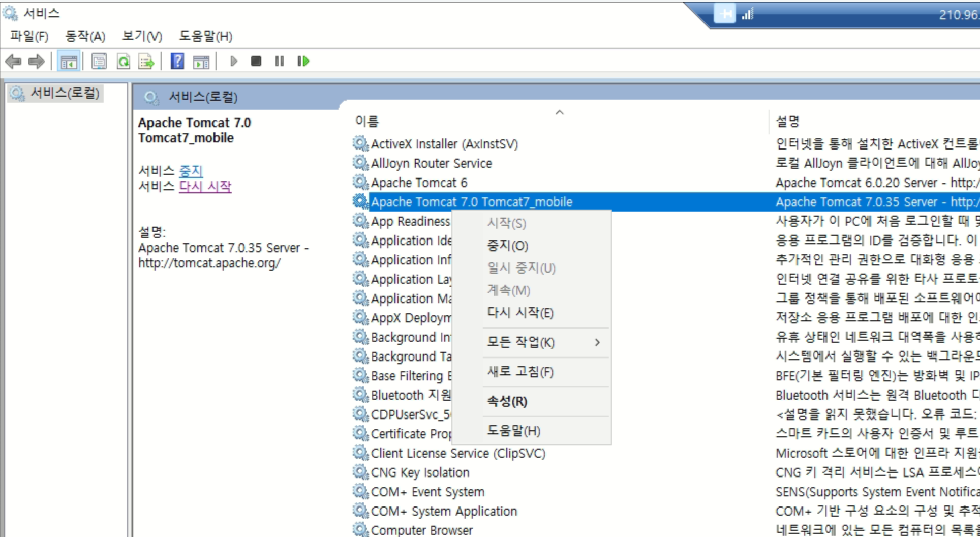Select the Base Filtering Engine row
The width and height of the screenshot is (980, 537).
click(x=411, y=376)
